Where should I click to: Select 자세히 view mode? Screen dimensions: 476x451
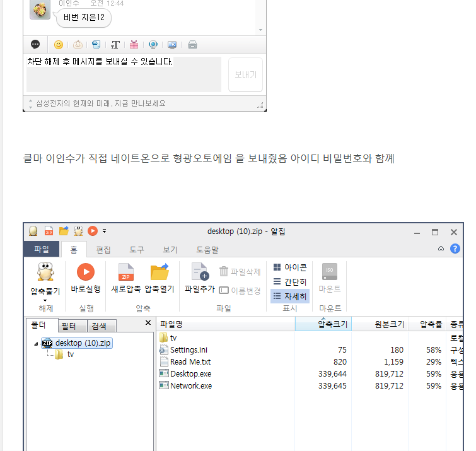pyautogui.click(x=290, y=295)
